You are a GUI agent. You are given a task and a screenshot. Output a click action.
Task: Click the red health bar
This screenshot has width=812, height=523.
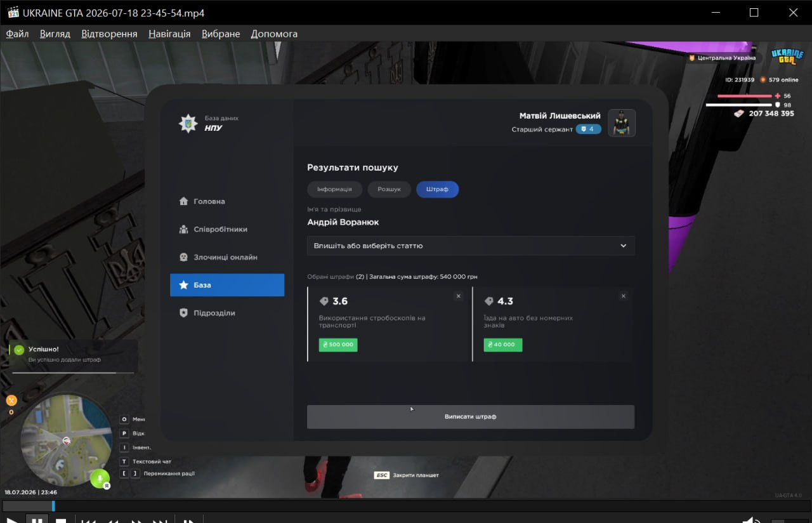[x=745, y=96]
